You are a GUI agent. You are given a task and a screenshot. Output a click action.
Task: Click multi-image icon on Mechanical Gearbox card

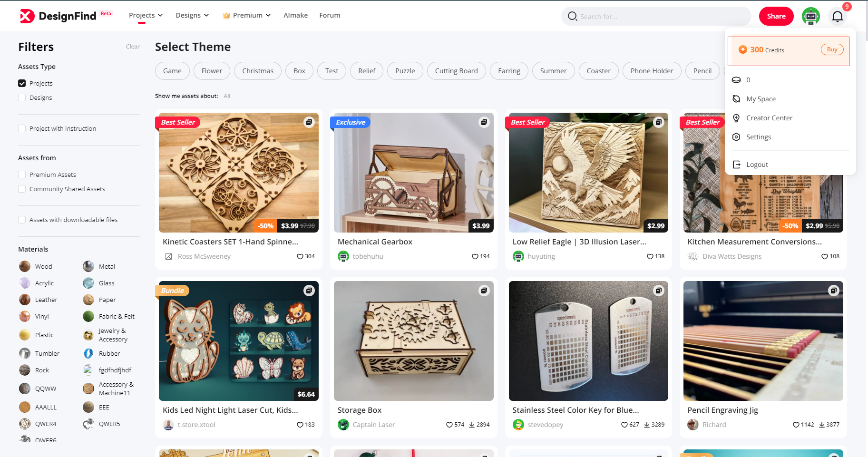484,122
